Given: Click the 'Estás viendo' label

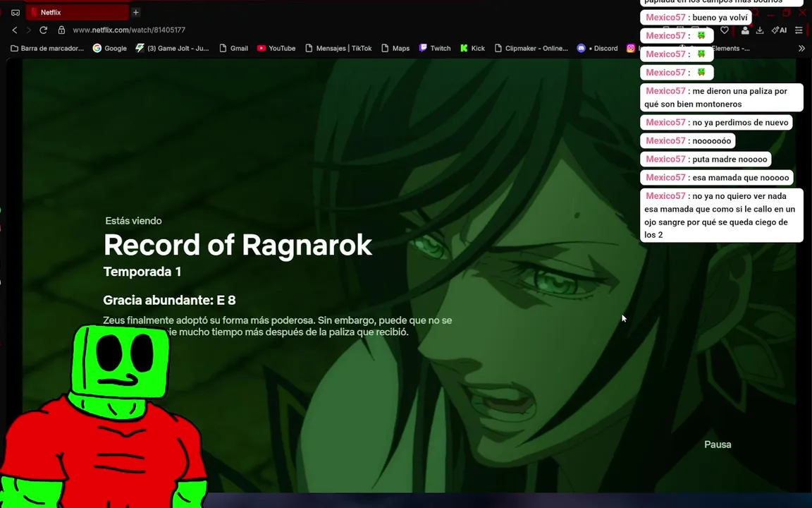Looking at the screenshot, I should tap(134, 221).
